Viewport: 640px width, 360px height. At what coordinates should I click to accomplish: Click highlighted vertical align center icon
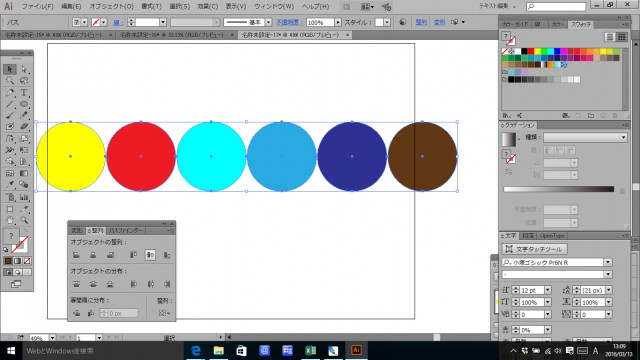pyautogui.click(x=150, y=255)
